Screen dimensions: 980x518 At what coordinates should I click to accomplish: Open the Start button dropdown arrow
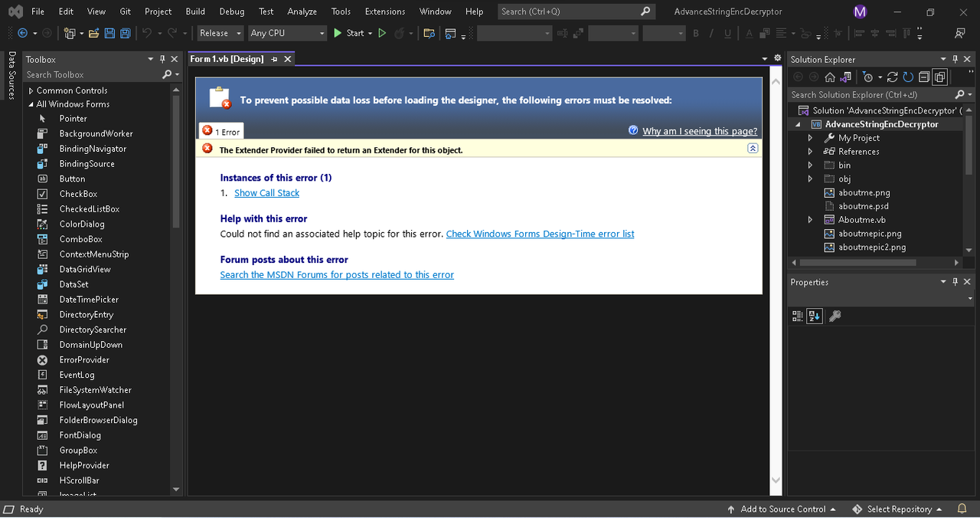coord(370,33)
